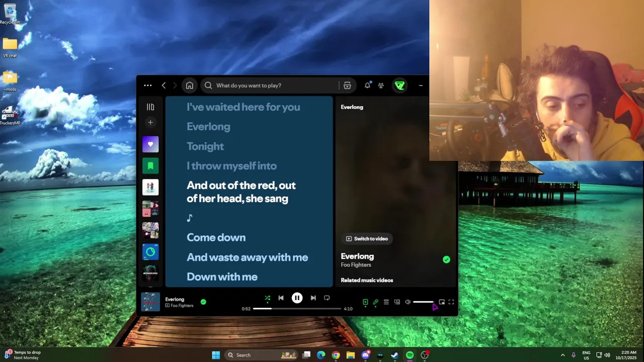The image size is (644, 362).
Task: Click Spotify taskbar icon
Action: coord(410,355)
